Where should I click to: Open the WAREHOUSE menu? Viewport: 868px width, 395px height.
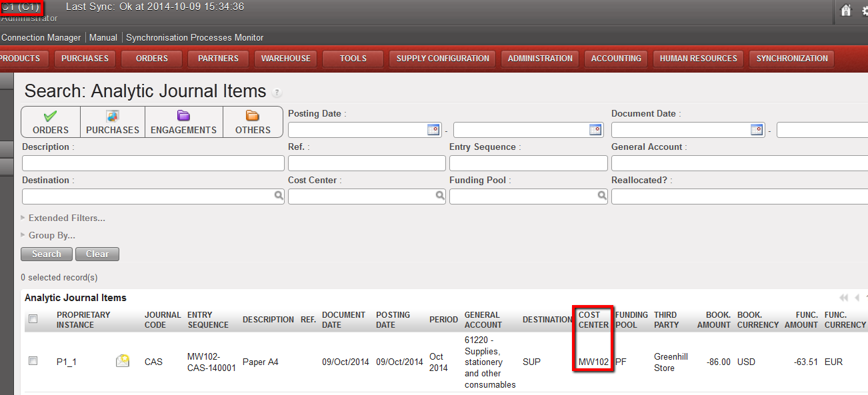[285, 59]
